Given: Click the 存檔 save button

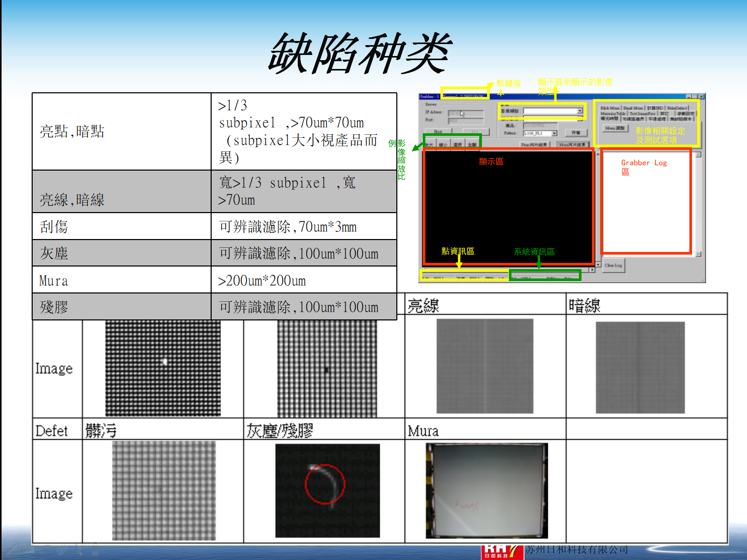Looking at the screenshot, I should tap(576, 133).
